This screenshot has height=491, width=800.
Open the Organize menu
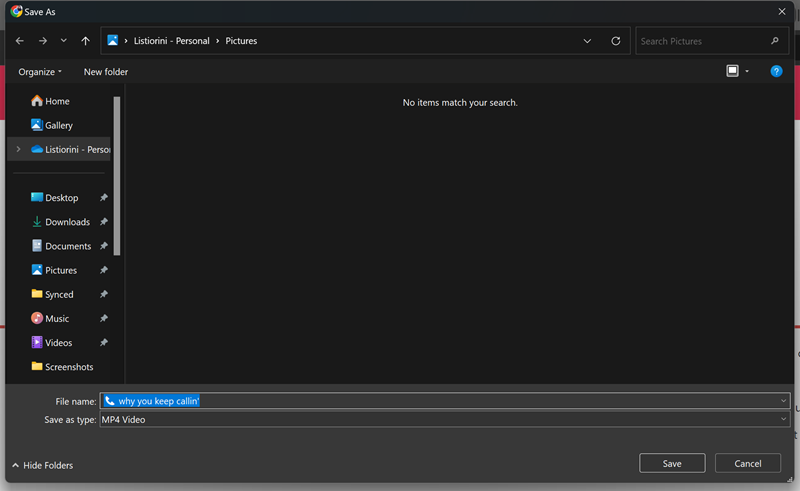[40, 72]
